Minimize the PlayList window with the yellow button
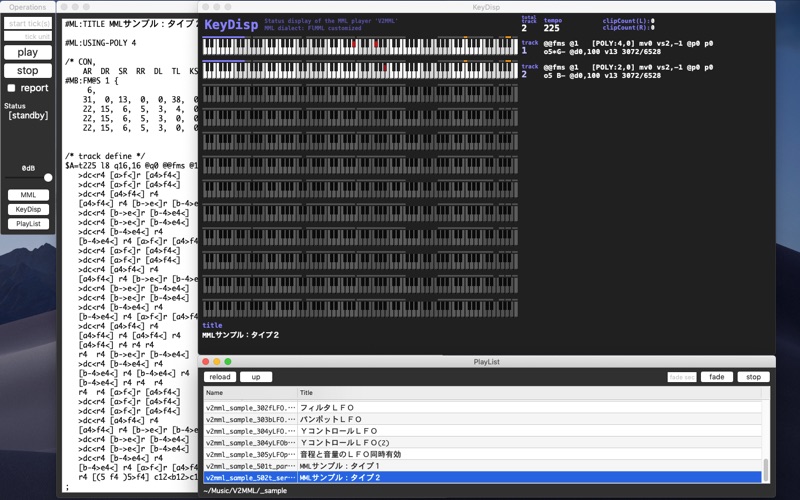Viewport: 800px width, 500px height. click(x=217, y=362)
